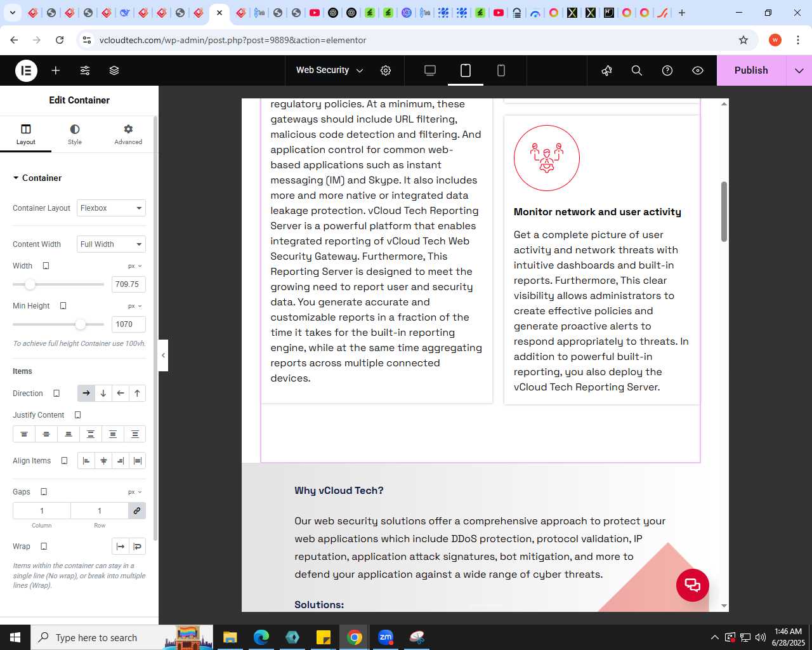Set Justify Content to Center
The image size is (812, 650).
(x=46, y=434)
